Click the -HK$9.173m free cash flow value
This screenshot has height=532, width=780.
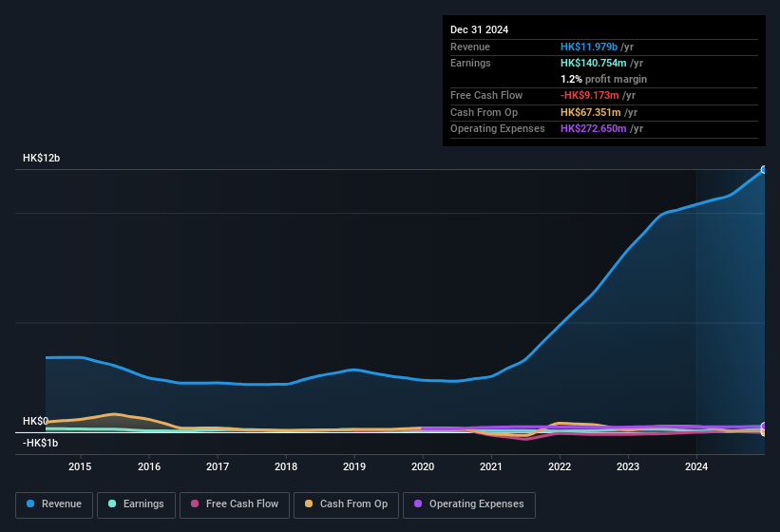(x=590, y=95)
